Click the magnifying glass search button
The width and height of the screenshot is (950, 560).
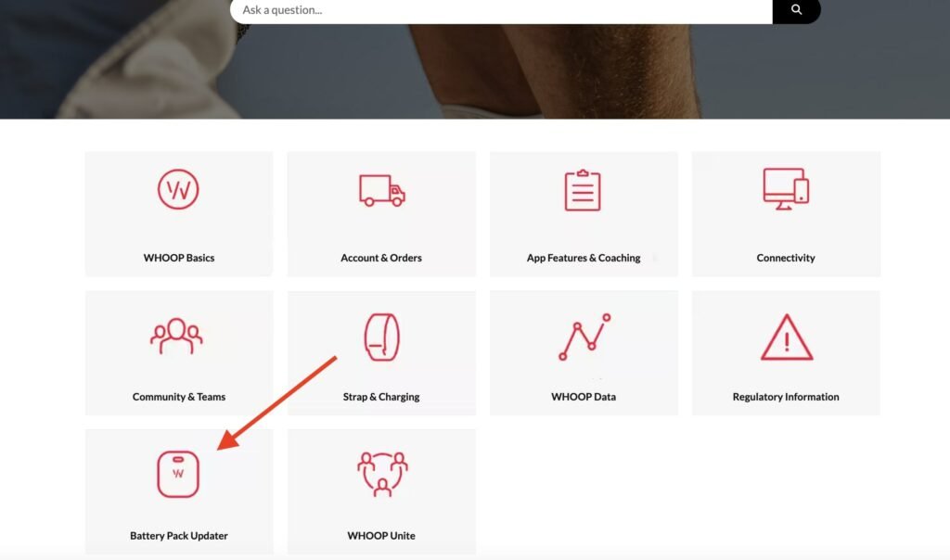(x=797, y=10)
